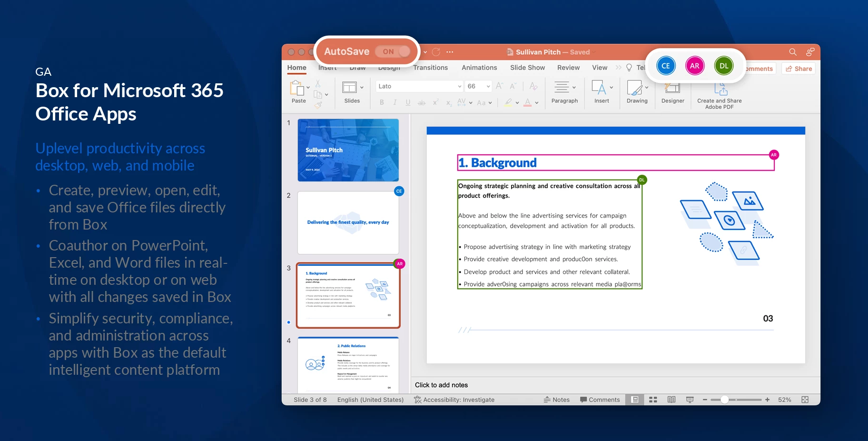
Task: Click the Tell Me lightbulb icon
Action: pos(629,68)
